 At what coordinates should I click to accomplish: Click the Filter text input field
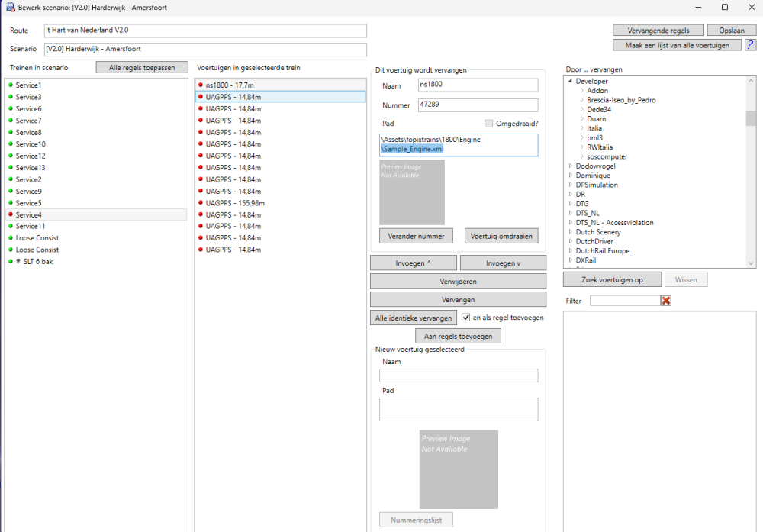[x=624, y=301]
